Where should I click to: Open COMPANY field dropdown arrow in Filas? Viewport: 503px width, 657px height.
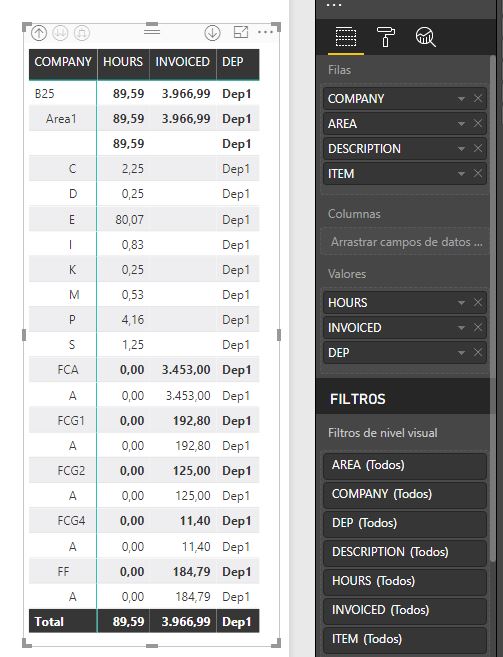pos(462,99)
